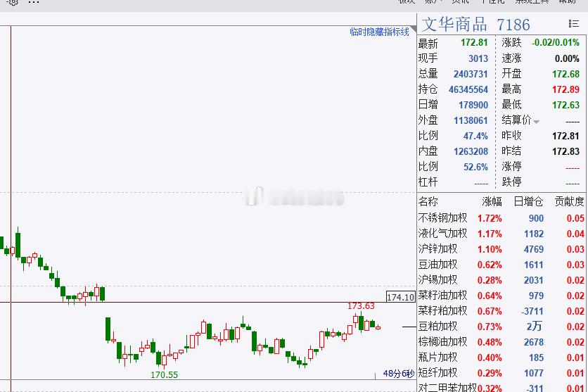Click the 内盘 value 1263208
Viewport: 588px width, 392px height.
pyautogui.click(x=471, y=151)
